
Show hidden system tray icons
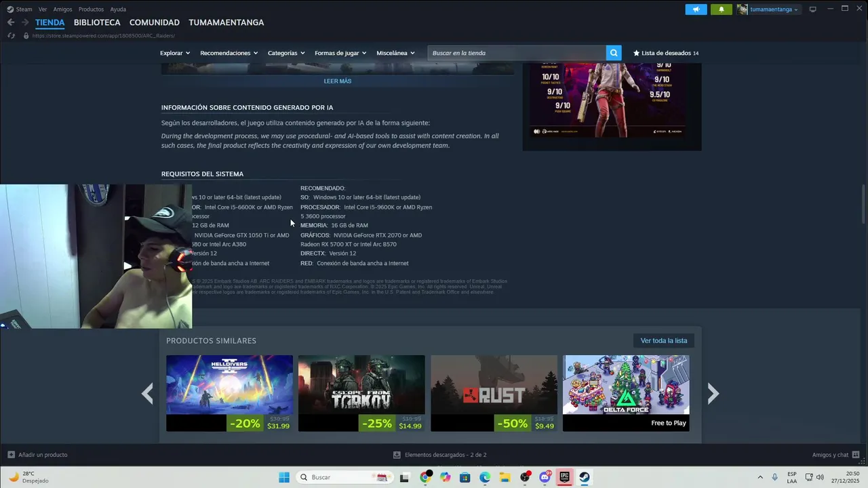point(759,477)
